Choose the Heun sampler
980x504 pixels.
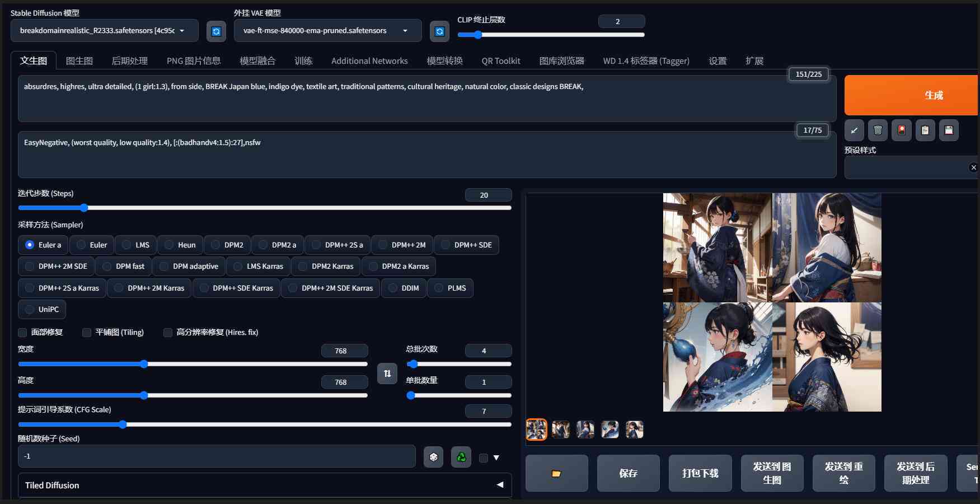point(180,245)
